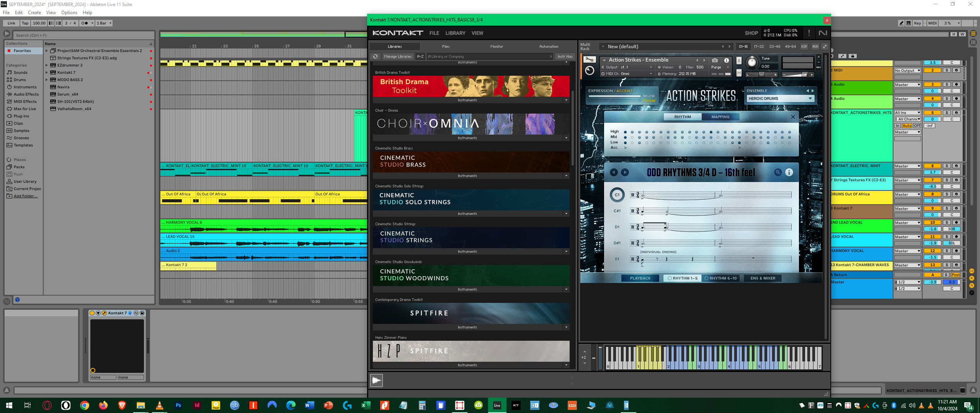Toggle Ableton draw mode pencil icon
This screenshot has width=980, height=413.
[x=901, y=23]
